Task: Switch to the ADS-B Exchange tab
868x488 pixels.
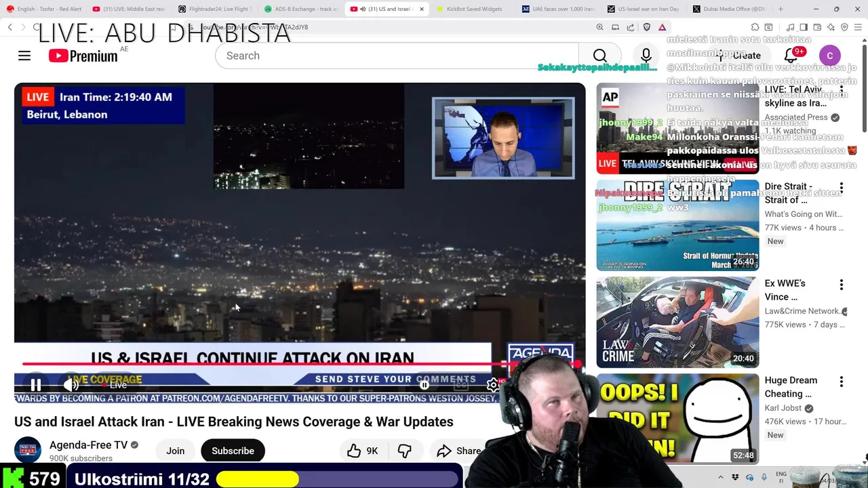Action: click(x=301, y=9)
